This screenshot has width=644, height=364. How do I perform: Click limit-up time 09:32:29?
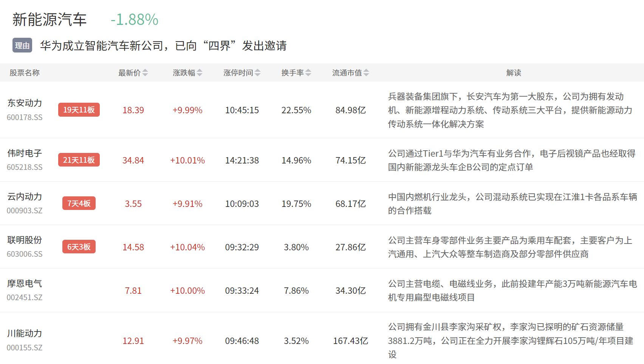click(242, 247)
